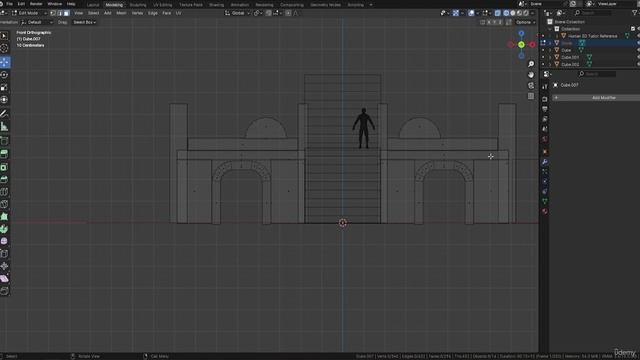Activate the Scale tool

pyautogui.click(x=4, y=88)
